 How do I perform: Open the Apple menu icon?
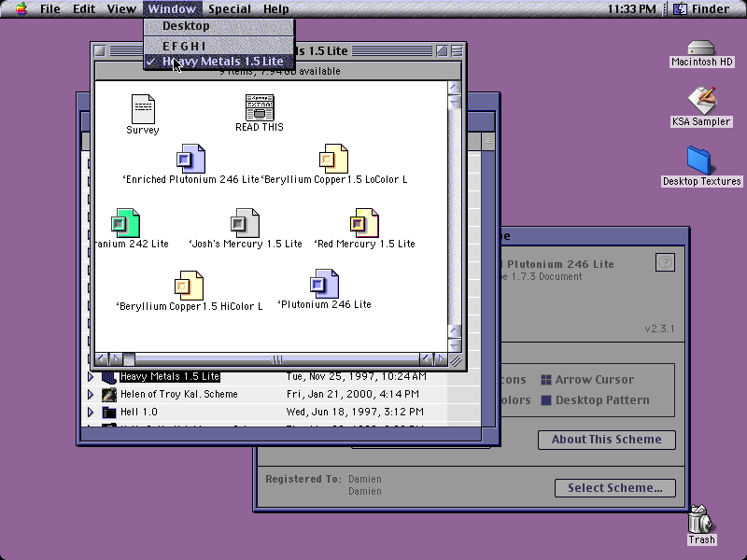[x=21, y=8]
